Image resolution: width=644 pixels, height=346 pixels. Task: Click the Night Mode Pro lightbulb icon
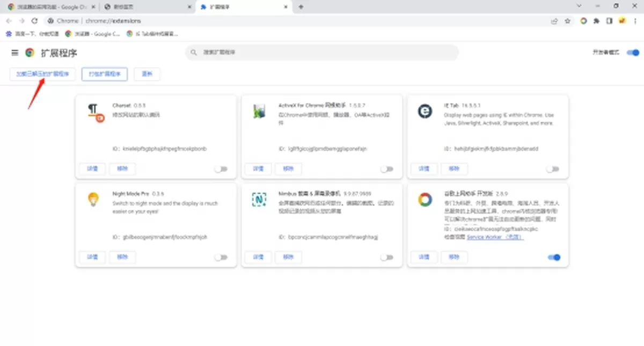click(x=93, y=200)
